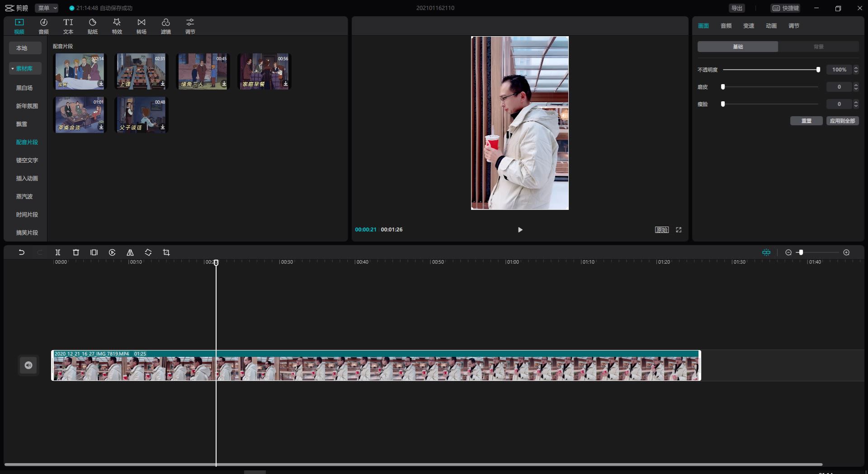
Task: Click the opacity 100% stepper arrows
Action: 856,70
